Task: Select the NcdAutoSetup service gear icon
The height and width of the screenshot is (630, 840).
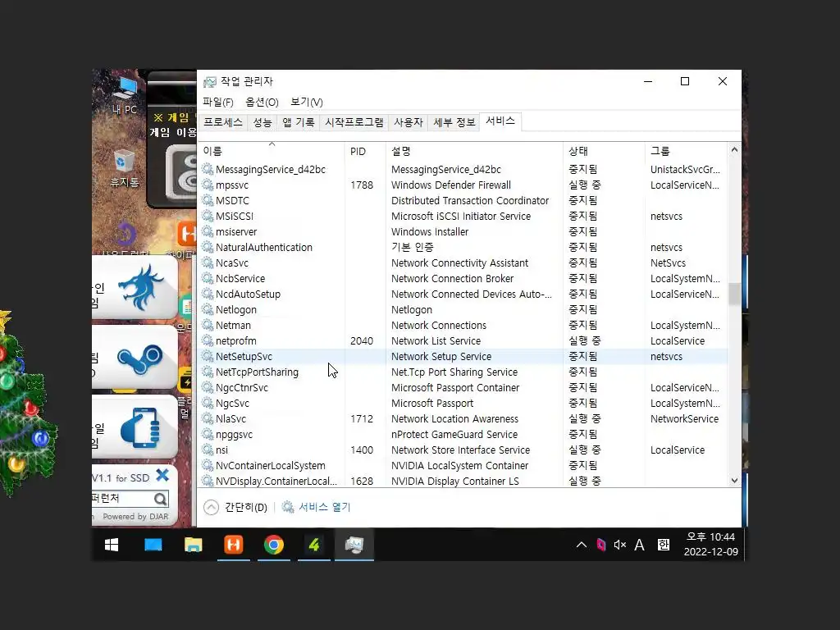Action: coord(208,294)
